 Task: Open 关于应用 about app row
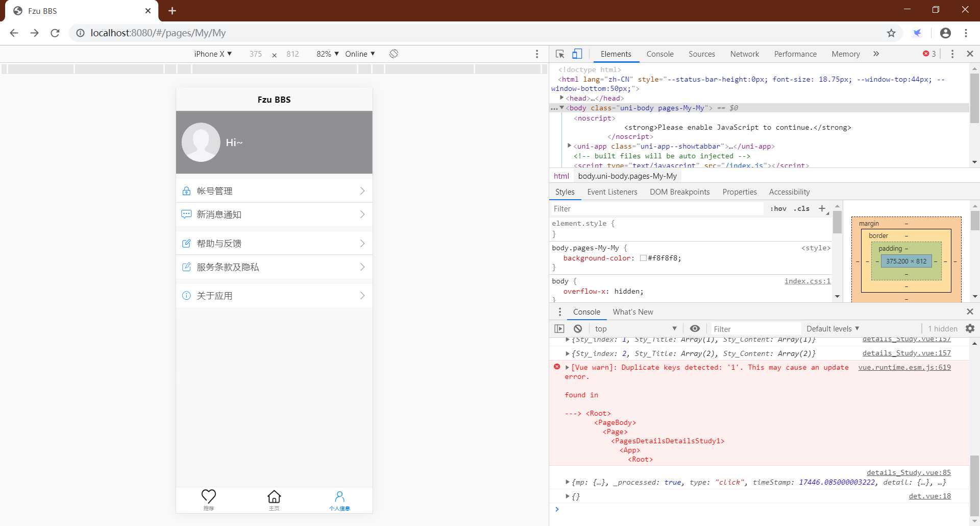click(274, 296)
